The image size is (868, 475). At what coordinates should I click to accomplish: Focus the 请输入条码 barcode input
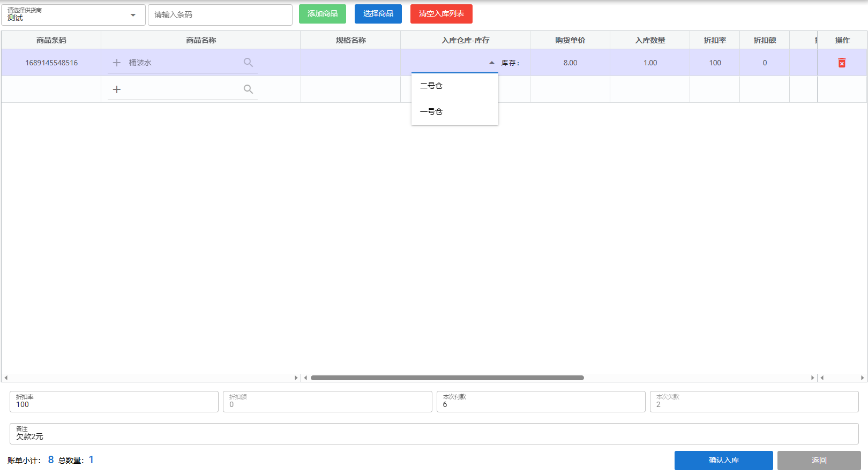pos(220,15)
